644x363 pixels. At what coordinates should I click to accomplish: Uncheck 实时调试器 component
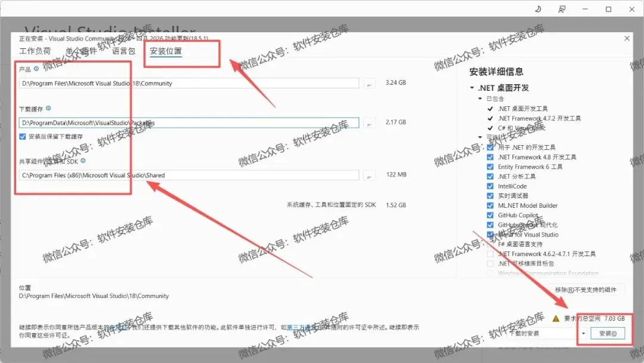pos(490,196)
